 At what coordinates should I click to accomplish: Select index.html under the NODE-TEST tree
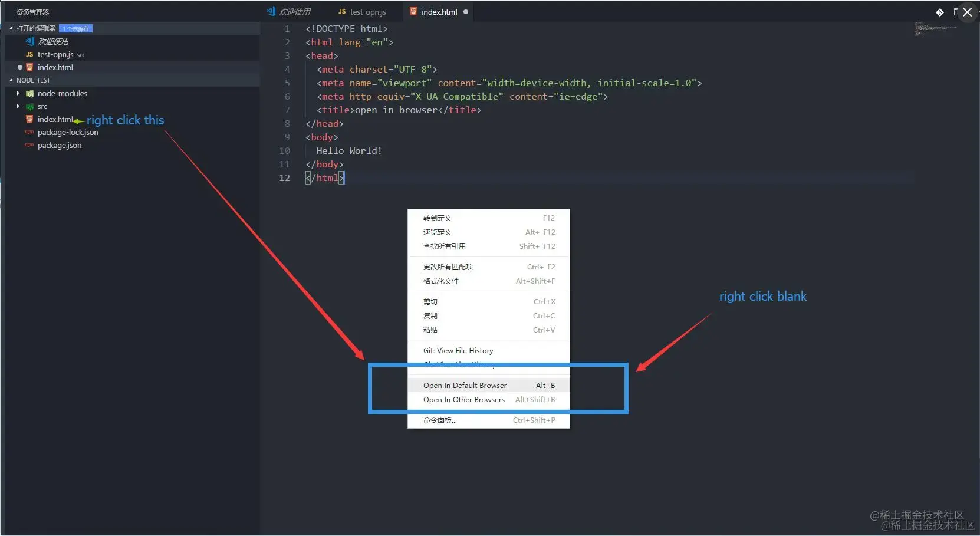[55, 119]
